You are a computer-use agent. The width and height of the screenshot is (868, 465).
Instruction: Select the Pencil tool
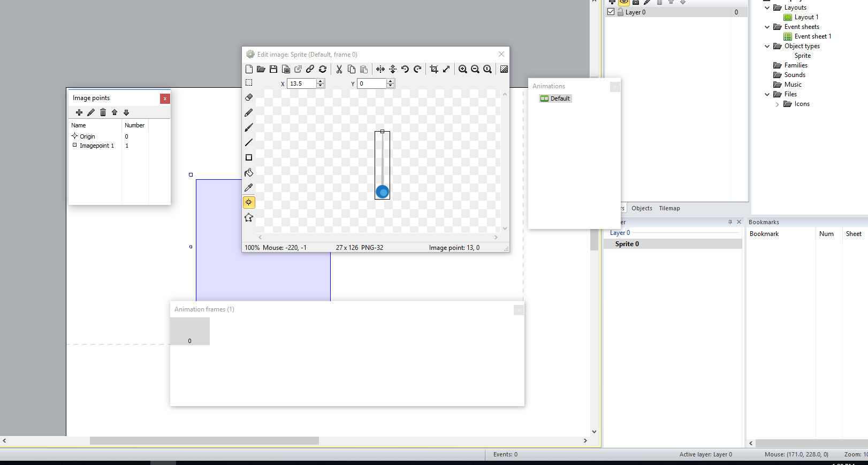pos(249,112)
